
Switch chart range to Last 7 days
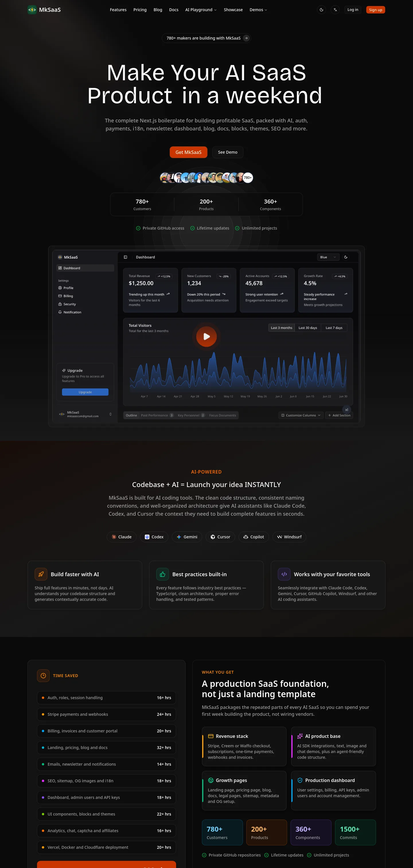click(334, 328)
